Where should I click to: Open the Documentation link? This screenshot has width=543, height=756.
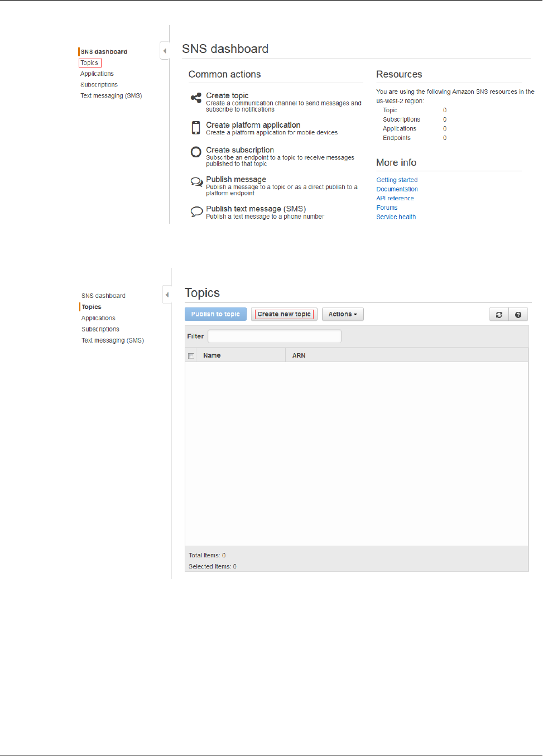[397, 189]
